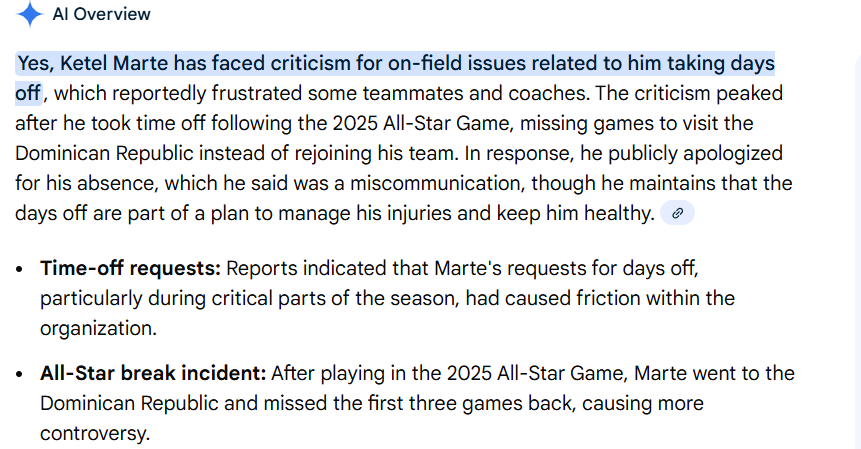Click the blue AI Overview sparkle icon

point(30,14)
